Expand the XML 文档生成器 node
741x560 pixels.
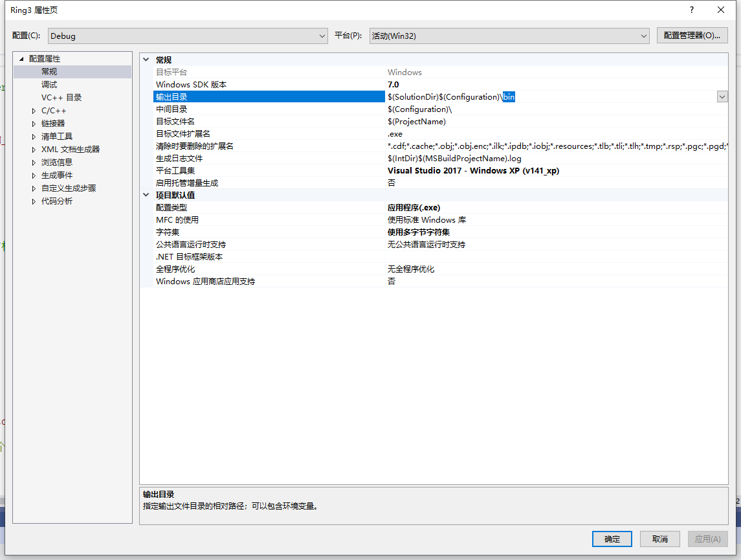[34, 150]
